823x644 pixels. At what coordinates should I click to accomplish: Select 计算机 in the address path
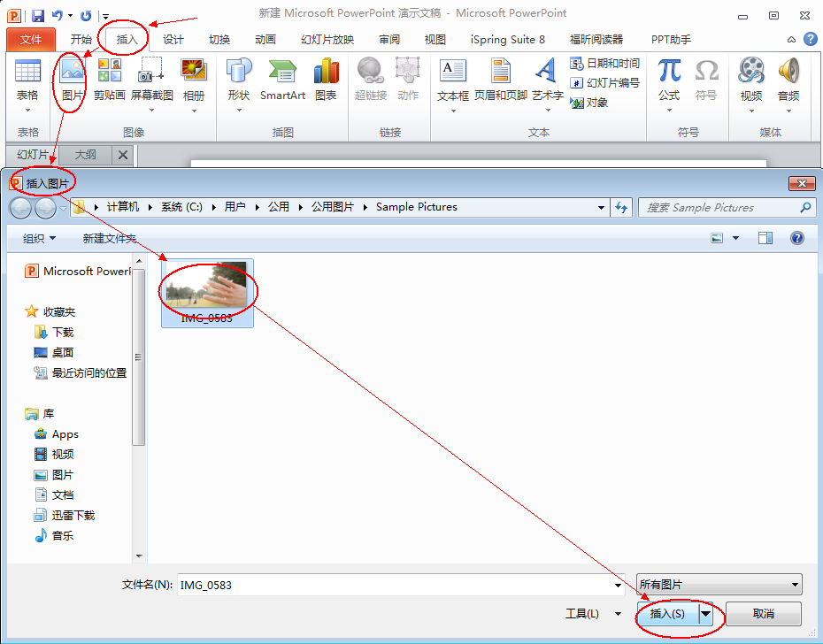coord(123,207)
